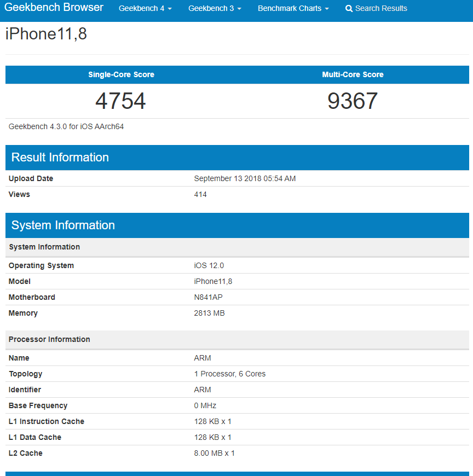This screenshot has height=476, width=473.
Task: Select the views count 414
Action: [x=200, y=194]
